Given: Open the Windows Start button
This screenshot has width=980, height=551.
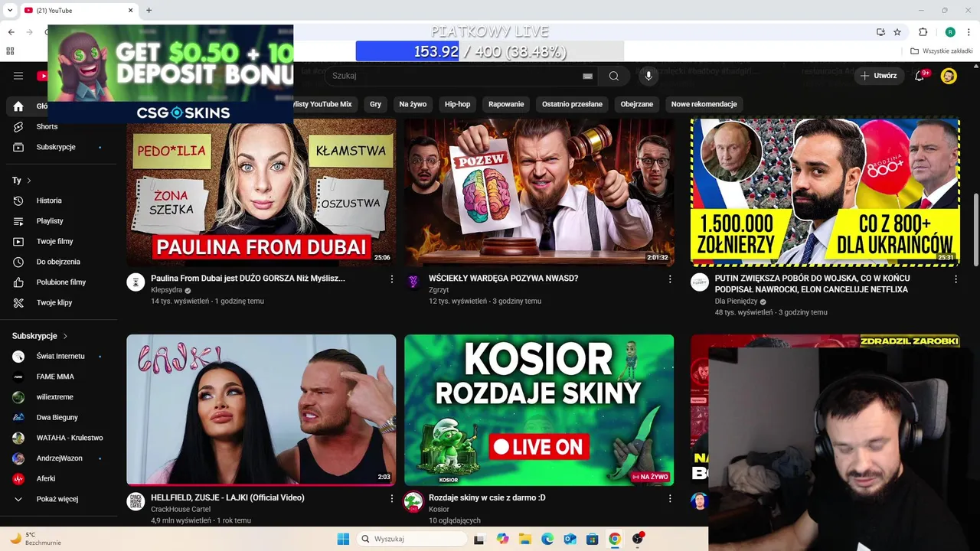Looking at the screenshot, I should pyautogui.click(x=343, y=539).
